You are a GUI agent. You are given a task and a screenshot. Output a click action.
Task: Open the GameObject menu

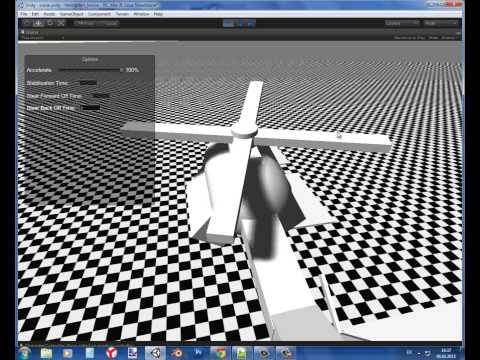[72, 14]
